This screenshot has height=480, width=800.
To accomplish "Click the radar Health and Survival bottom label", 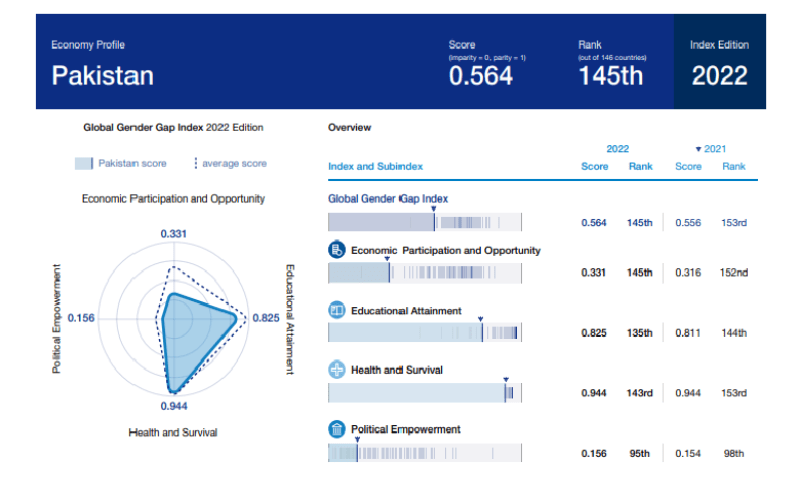I will click(x=172, y=433).
